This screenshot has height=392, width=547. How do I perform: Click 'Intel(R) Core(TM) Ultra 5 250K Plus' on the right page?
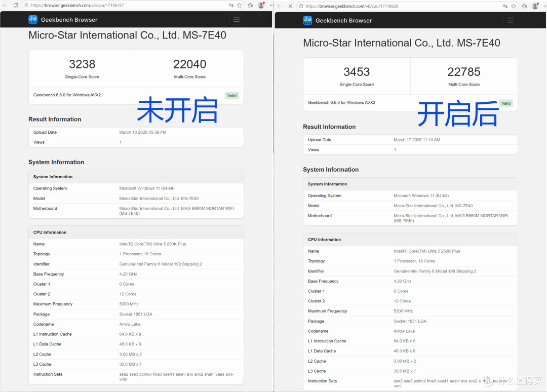[x=427, y=251]
